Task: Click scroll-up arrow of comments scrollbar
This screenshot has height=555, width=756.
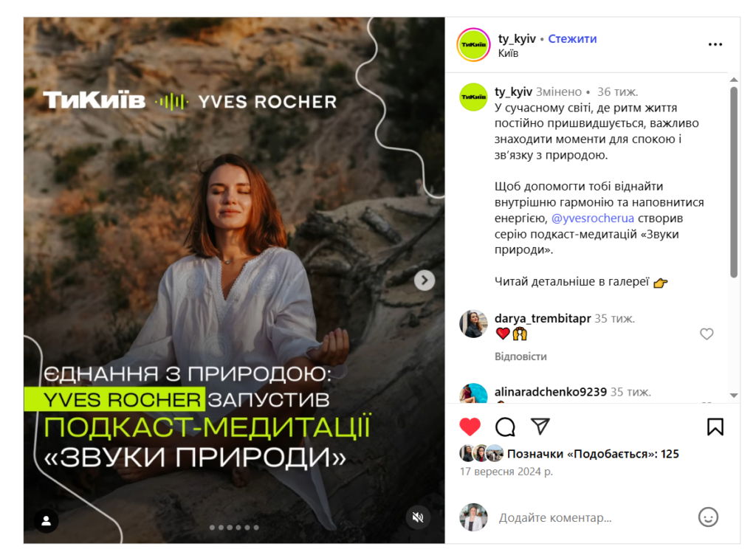Action: (734, 80)
